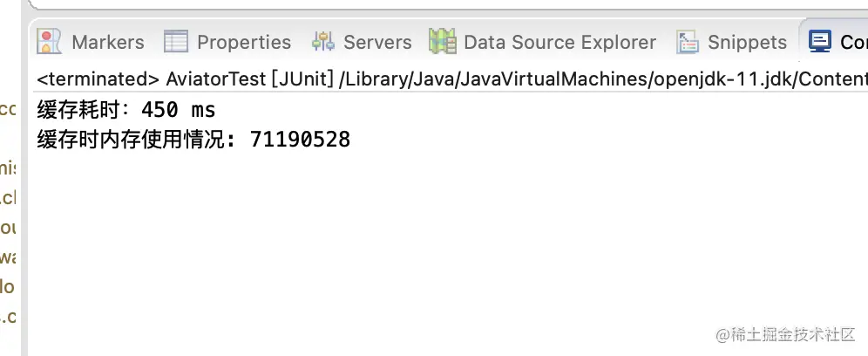The image size is (868, 356).
Task: Click the 450 ms value
Action: 178,111
